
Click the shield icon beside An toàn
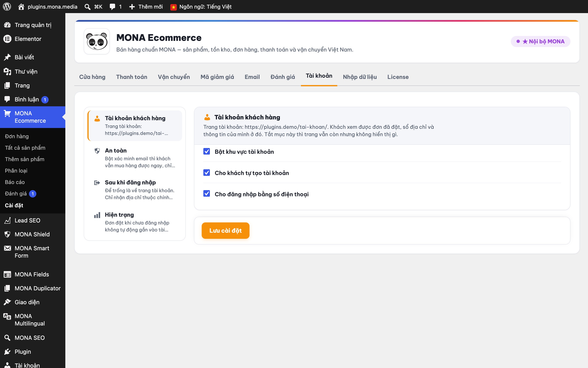[x=97, y=151]
